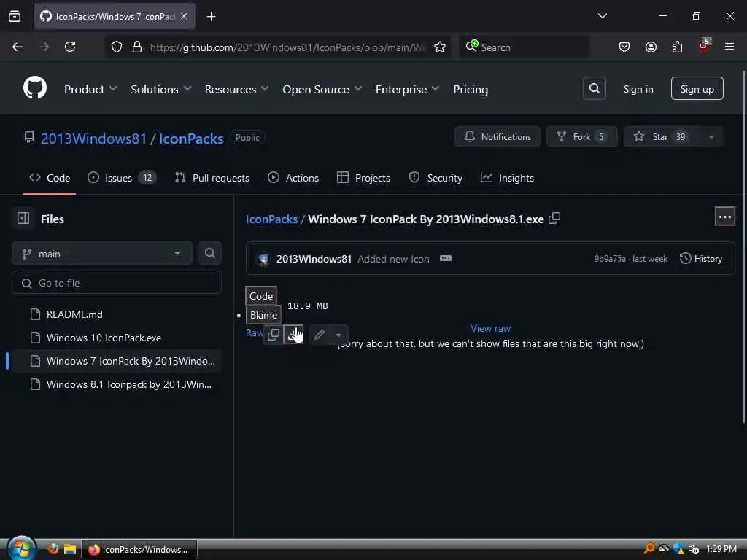Click the search-this-repository icon beside main branch
The width and height of the screenshot is (747, 560).
209,253
